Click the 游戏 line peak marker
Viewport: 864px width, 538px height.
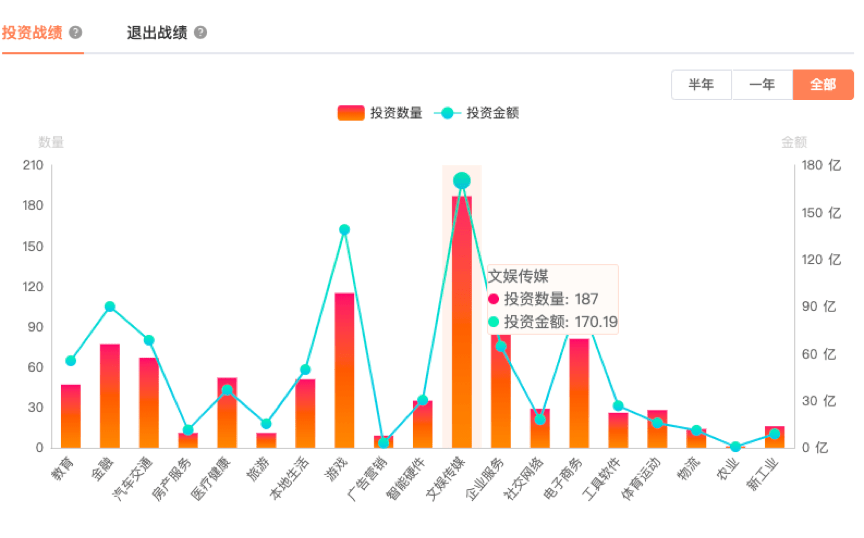(344, 230)
